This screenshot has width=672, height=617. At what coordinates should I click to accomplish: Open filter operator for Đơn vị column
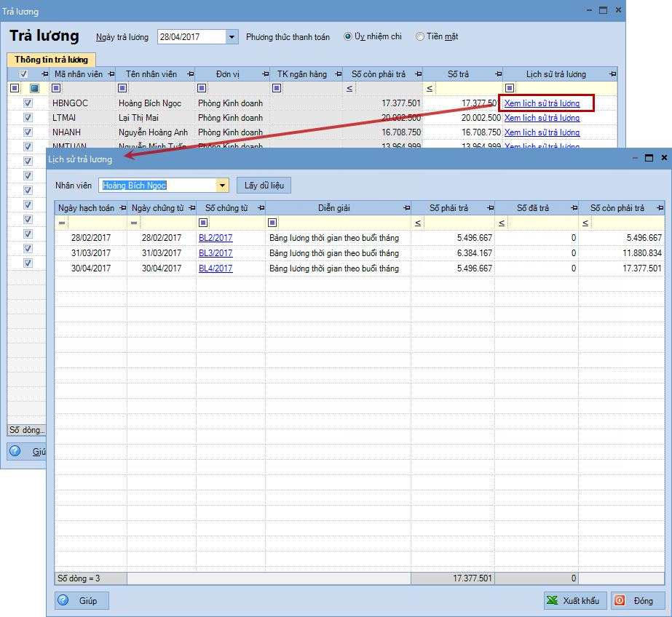[x=202, y=88]
